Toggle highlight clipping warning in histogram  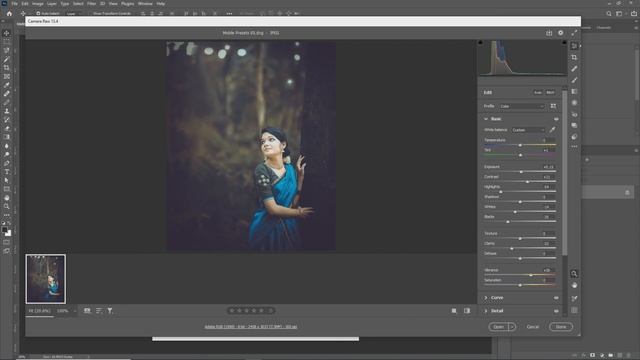(564, 42)
